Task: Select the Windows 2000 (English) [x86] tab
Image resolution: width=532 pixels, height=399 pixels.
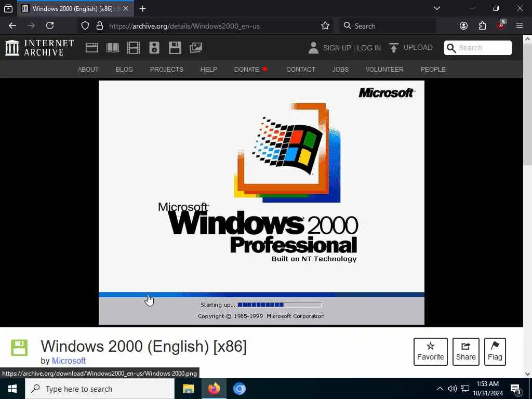Action: [x=75, y=8]
